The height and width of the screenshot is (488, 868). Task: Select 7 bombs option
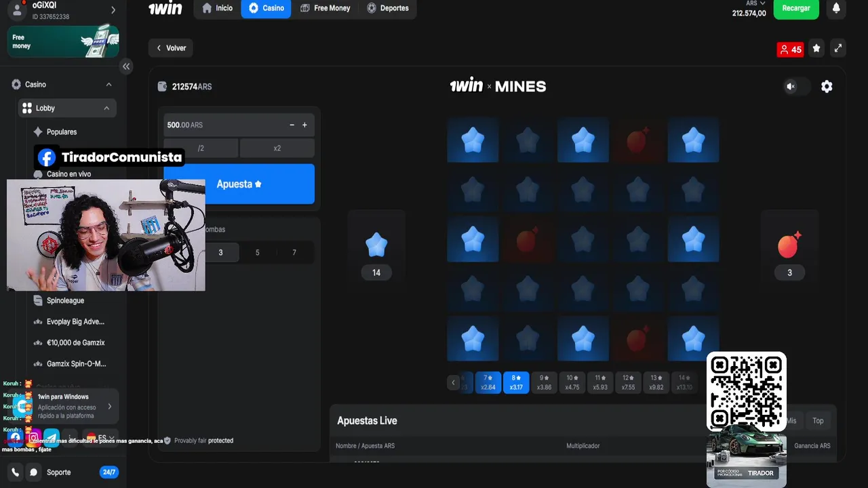pos(294,252)
